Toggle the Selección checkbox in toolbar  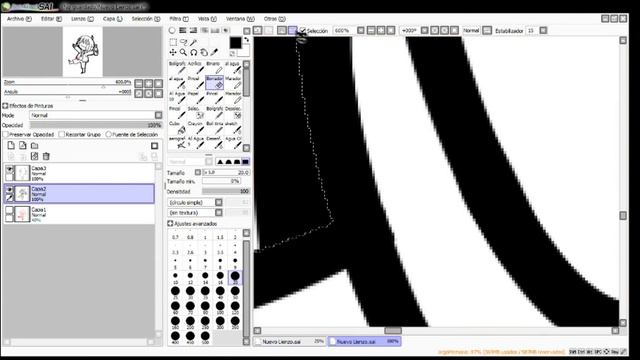click(x=303, y=30)
